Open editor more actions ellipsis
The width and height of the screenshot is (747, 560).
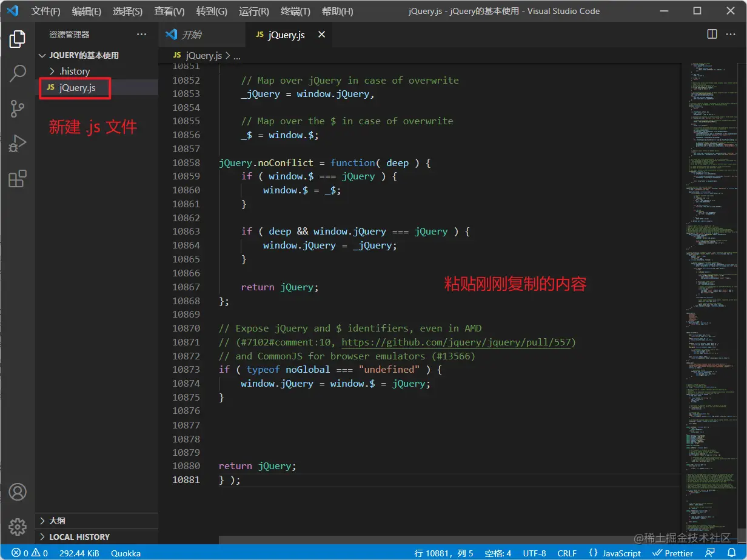pos(732,35)
